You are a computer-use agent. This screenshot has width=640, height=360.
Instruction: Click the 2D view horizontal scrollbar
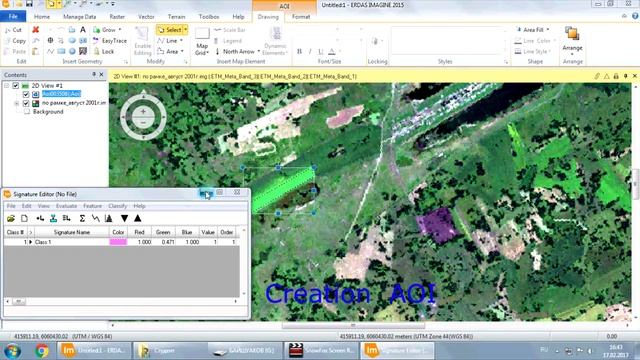353,325
